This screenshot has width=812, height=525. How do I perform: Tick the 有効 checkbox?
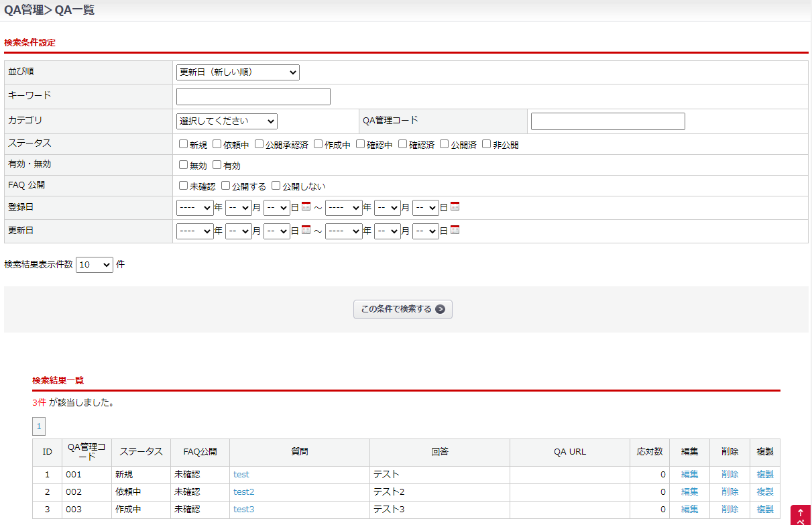point(217,165)
